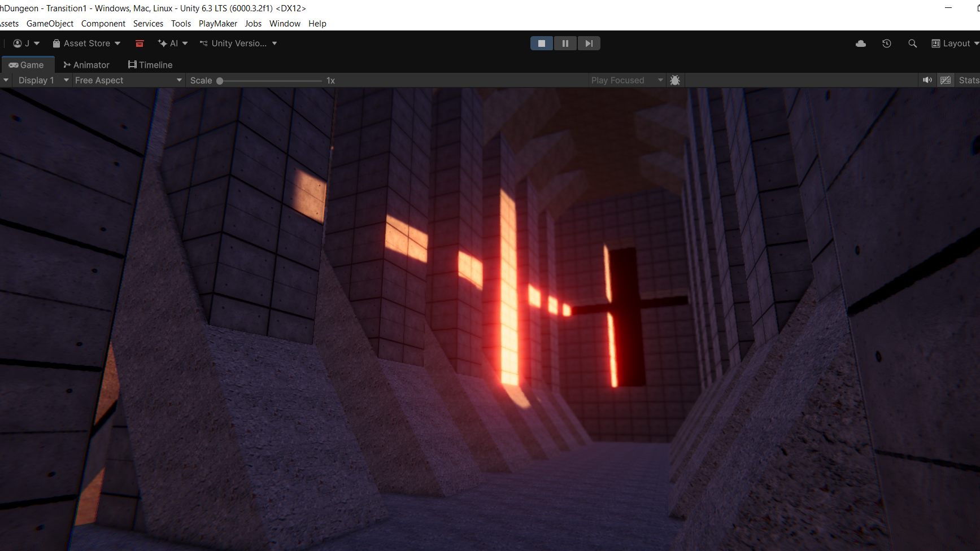Open the Free Aspect dropdown
Image resolution: width=980 pixels, height=551 pixels.
coord(128,80)
